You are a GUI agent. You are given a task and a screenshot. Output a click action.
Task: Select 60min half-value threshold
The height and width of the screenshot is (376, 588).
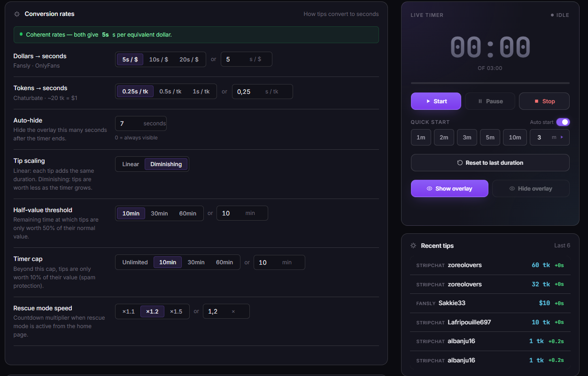click(188, 214)
